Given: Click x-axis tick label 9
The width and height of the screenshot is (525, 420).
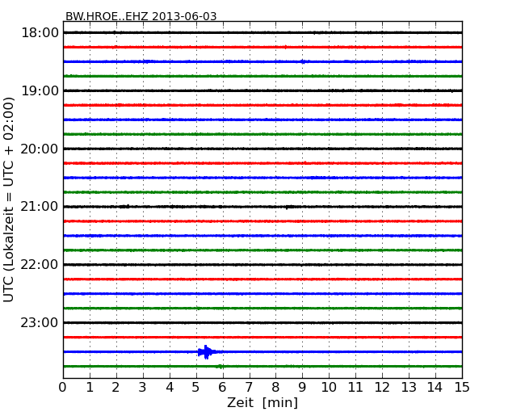Looking at the screenshot, I should (x=302, y=387).
